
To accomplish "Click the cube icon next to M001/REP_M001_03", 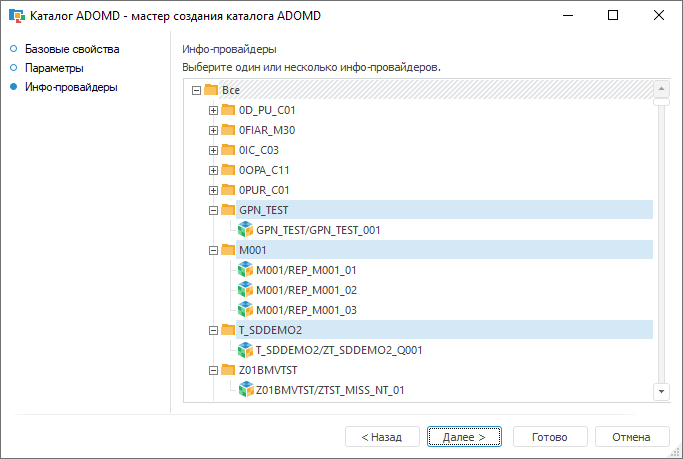I will [x=246, y=310].
